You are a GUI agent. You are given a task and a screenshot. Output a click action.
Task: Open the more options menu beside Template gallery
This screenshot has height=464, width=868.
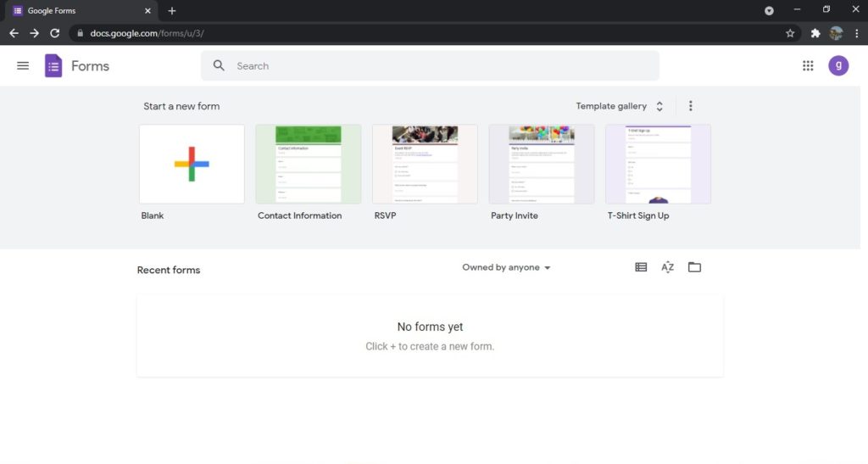[690, 106]
